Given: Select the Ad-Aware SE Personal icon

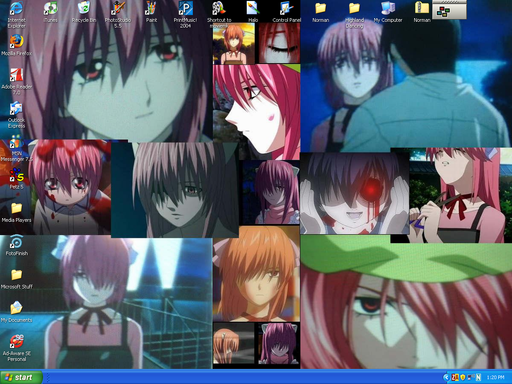Looking at the screenshot, I should (16, 348).
